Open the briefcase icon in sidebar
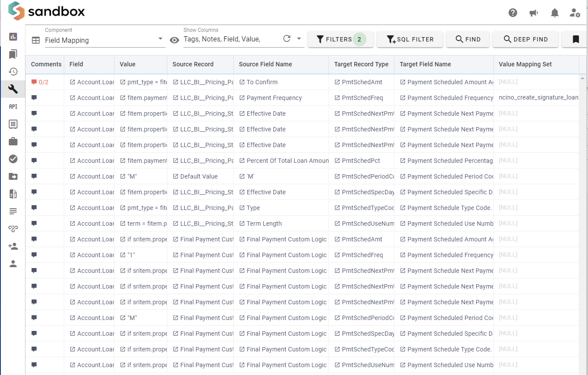The image size is (588, 375). tap(13, 141)
